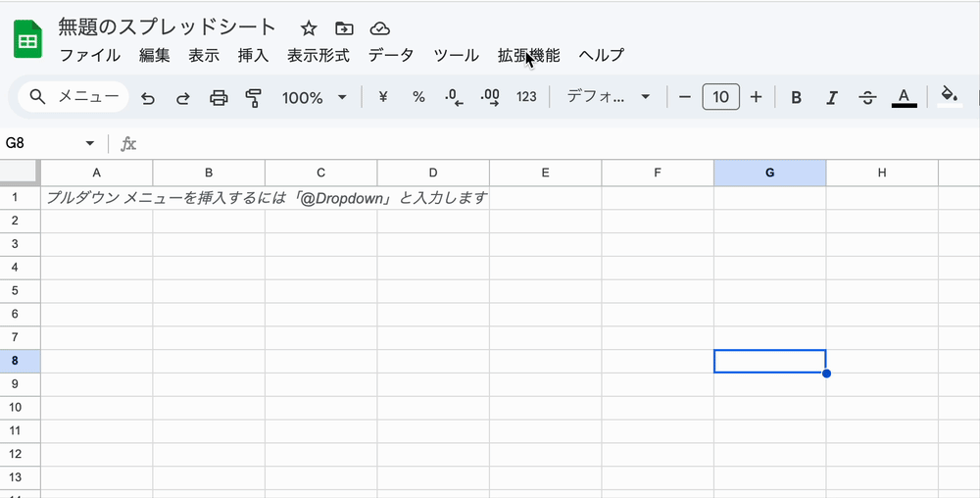Open the 挿入 menu

tap(253, 55)
